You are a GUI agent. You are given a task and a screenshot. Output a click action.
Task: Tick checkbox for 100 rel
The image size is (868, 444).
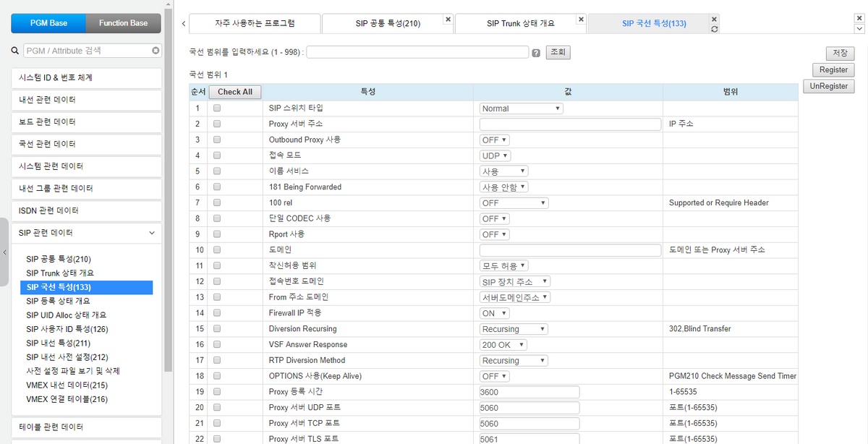[217, 202]
